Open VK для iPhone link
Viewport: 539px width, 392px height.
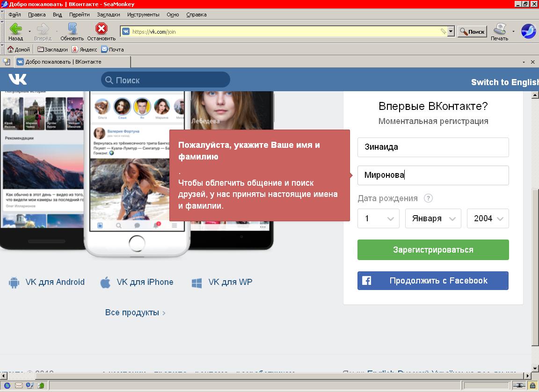(145, 282)
